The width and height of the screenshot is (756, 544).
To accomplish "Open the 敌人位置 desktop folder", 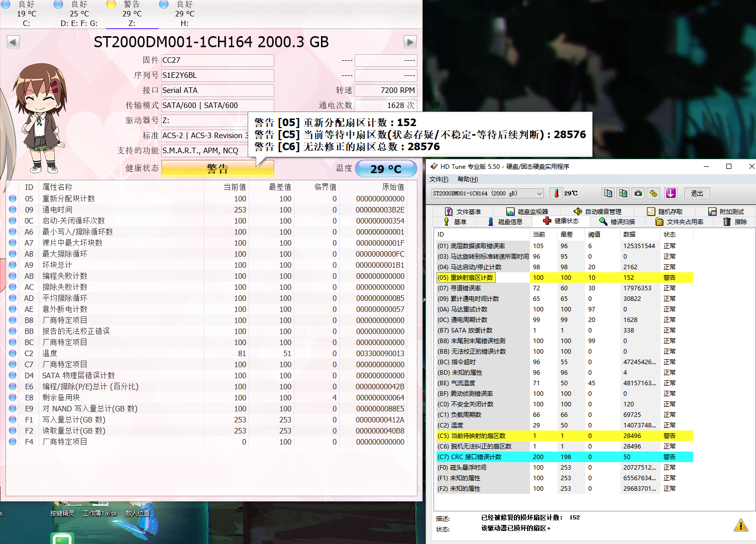I will pos(138,508).
